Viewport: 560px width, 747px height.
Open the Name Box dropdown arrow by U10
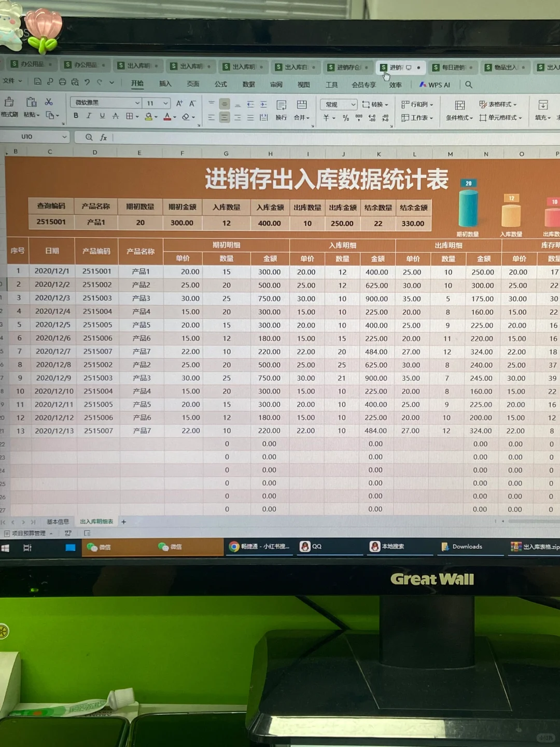(64, 137)
